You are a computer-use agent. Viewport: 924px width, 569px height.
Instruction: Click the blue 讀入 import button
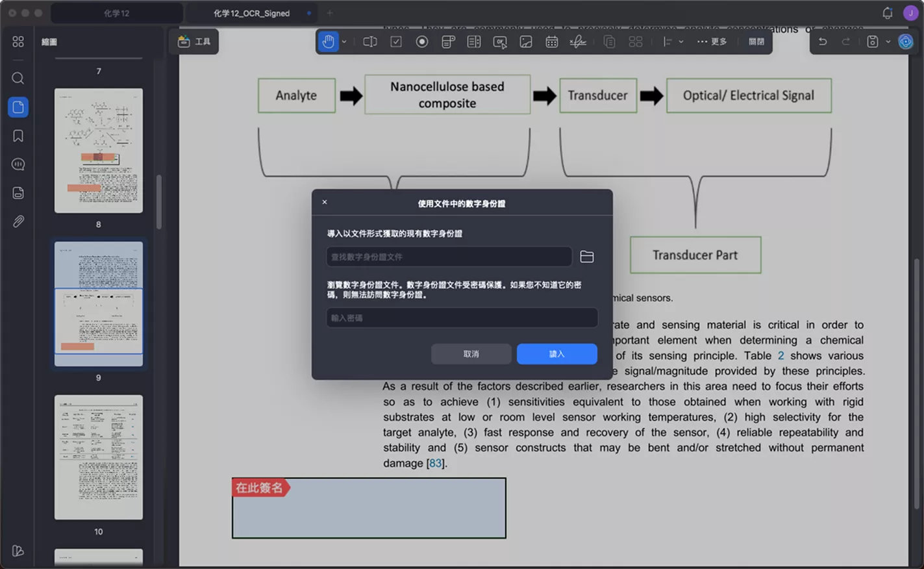[x=557, y=354]
